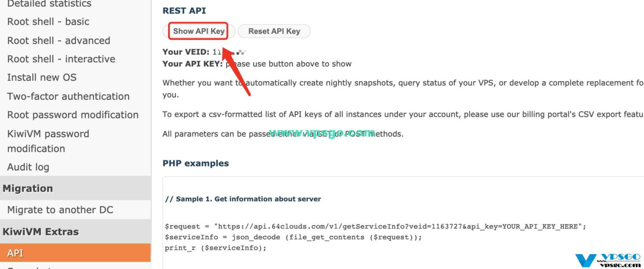Image resolution: width=644 pixels, height=269 pixels.
Task: Click the $request code line
Action: 376,226
